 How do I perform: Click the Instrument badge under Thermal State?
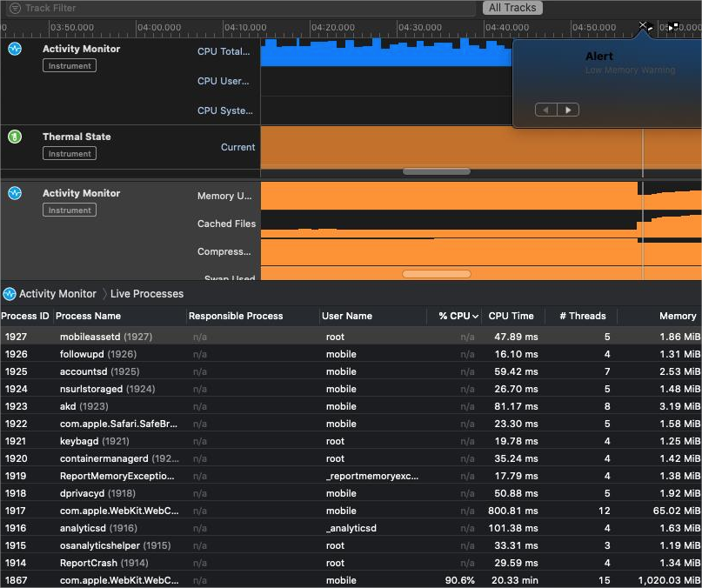click(x=70, y=154)
